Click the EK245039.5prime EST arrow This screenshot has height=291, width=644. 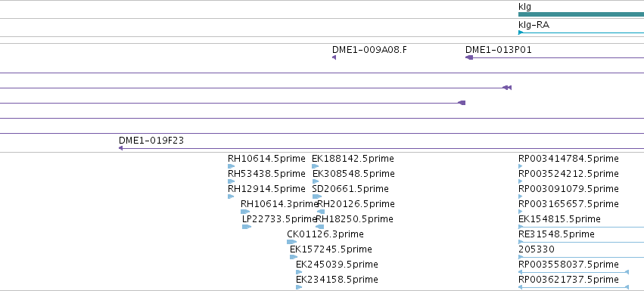click(299, 272)
